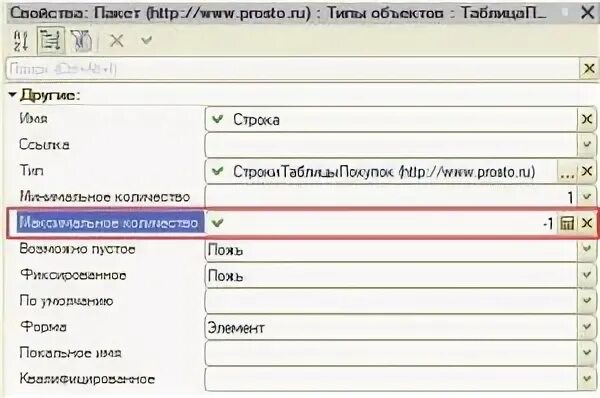The image size is (600, 398).
Task: Sort properties alphabetically with the A-Z icon
Action: pos(21,41)
